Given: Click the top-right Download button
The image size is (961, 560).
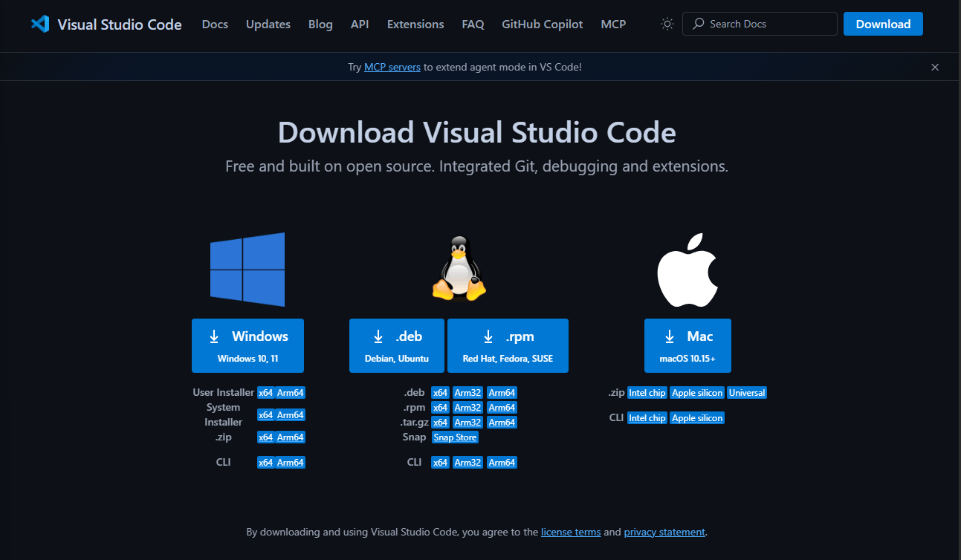Looking at the screenshot, I should [883, 24].
